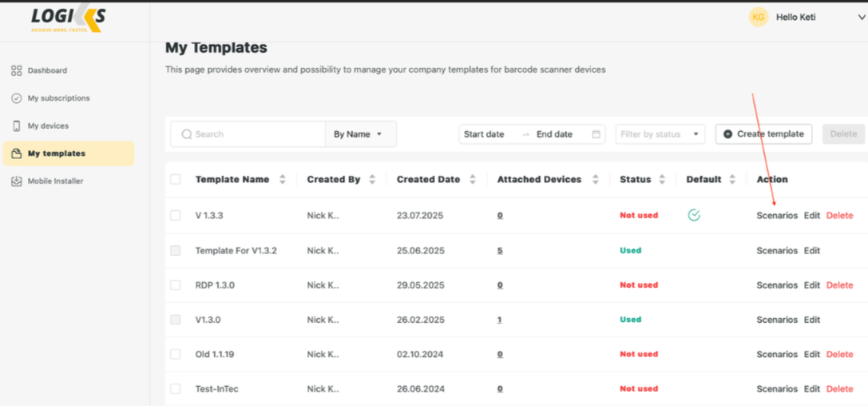The height and width of the screenshot is (406, 868).
Task: Click the My devices phone icon
Action: (16, 126)
